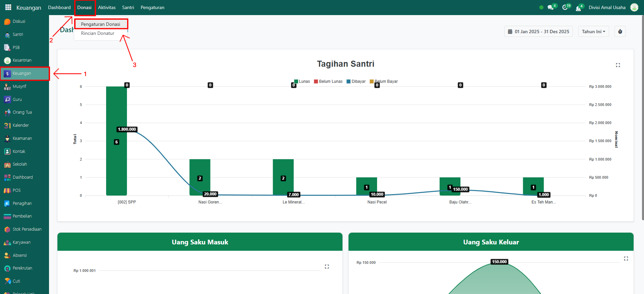Click the activities clock icon with badge 19
The height and width of the screenshot is (294, 644).
[x=565, y=7]
